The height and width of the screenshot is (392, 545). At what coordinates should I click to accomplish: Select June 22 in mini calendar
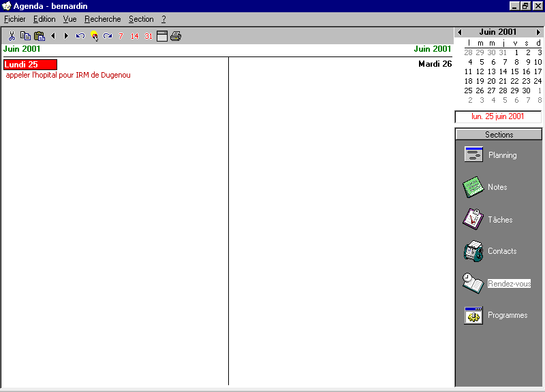(x=515, y=81)
